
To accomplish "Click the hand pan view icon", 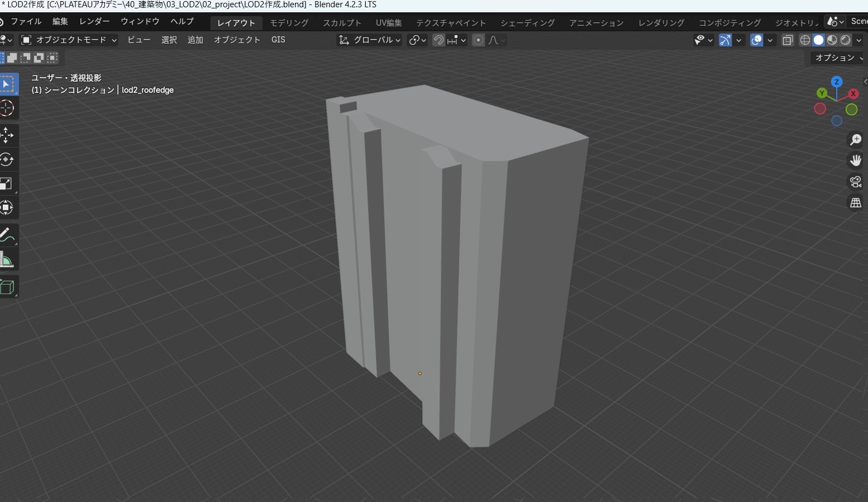I will (855, 160).
